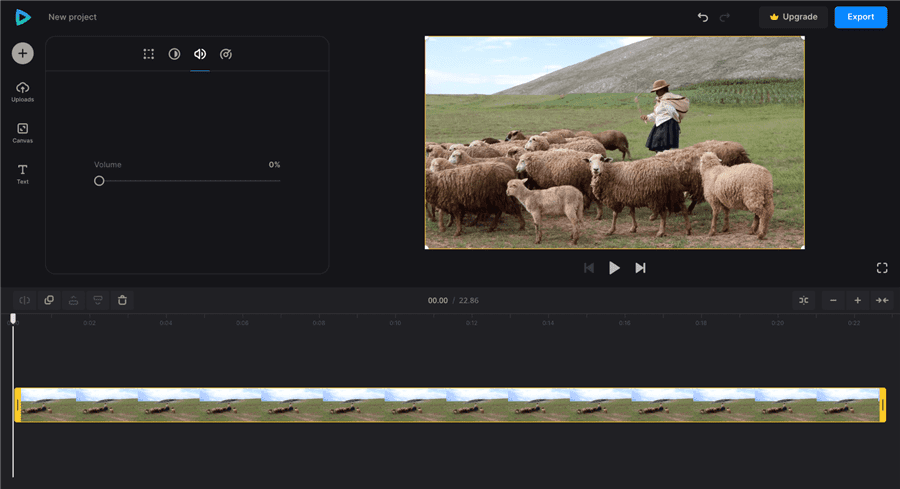900x489 pixels.
Task: Select the sheep video clip in timeline
Action: pyautogui.click(x=450, y=405)
